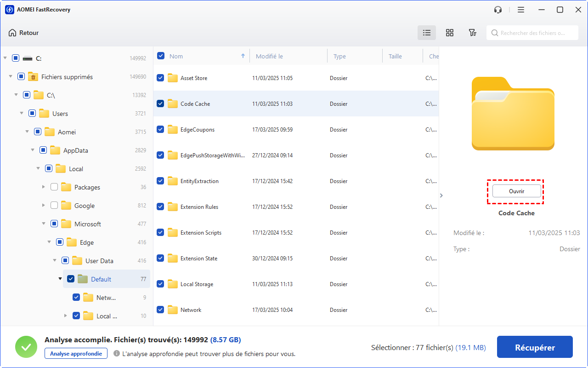Sort by Taille column header
This screenshot has height=368, width=588.
point(395,56)
